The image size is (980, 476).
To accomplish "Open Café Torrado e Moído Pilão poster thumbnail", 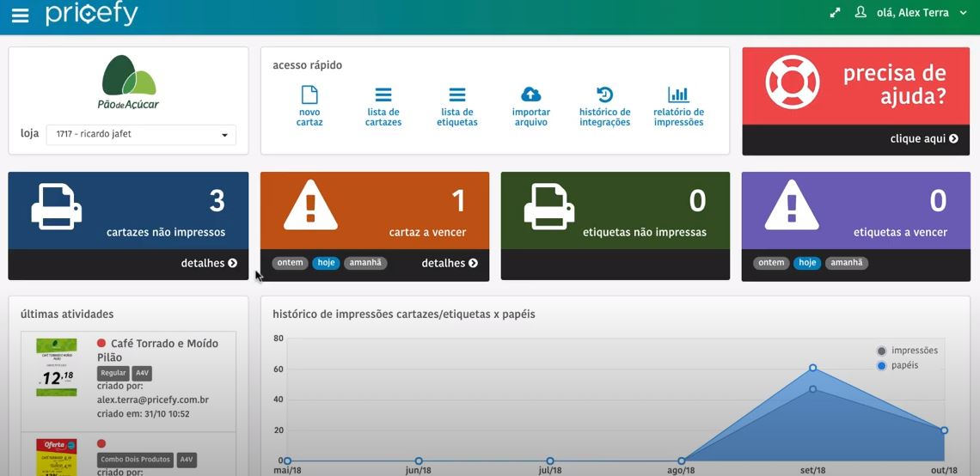I will (x=56, y=367).
